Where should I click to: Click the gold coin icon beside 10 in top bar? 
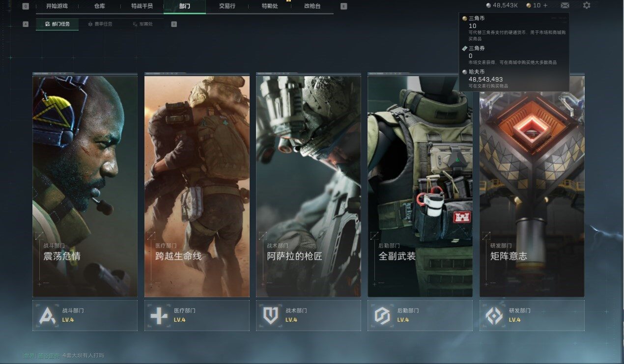point(529,5)
